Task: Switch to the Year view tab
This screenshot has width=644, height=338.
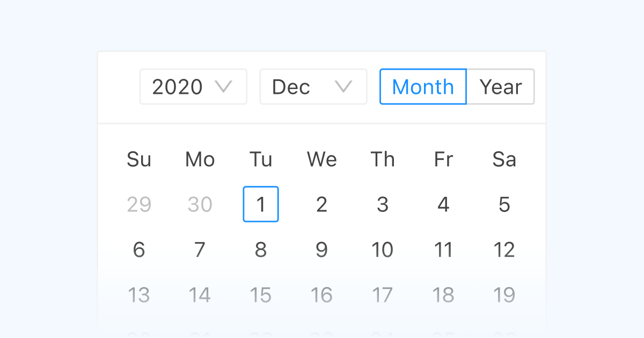Action: point(501,86)
